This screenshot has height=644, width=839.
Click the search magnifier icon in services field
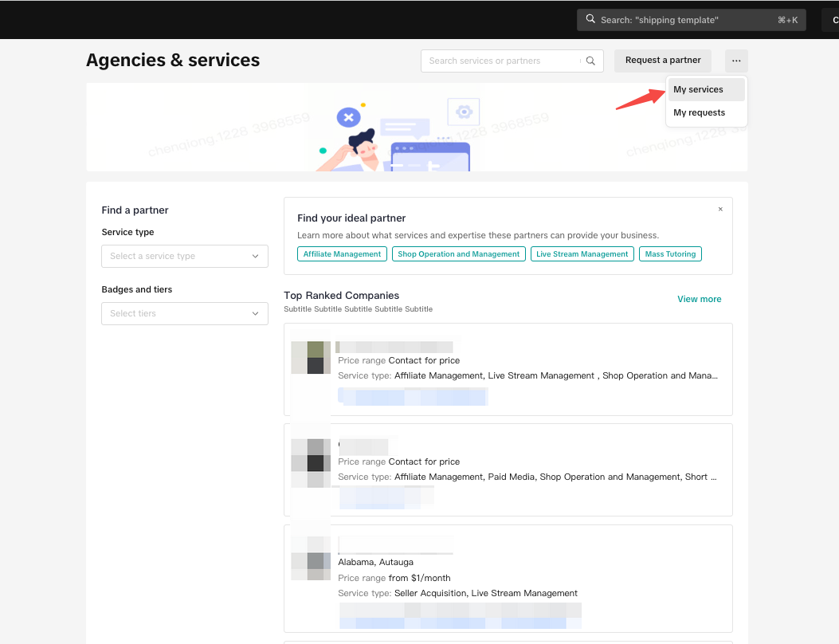pyautogui.click(x=590, y=61)
